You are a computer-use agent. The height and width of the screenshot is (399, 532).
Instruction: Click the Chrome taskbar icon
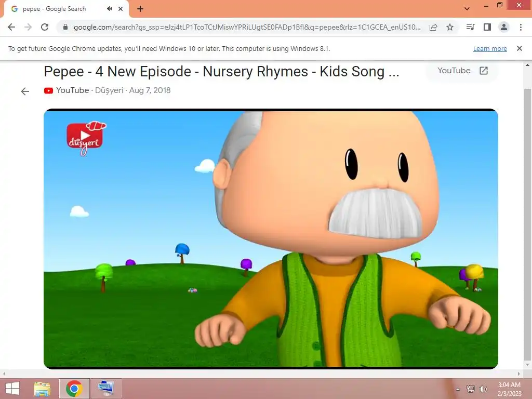tap(74, 389)
